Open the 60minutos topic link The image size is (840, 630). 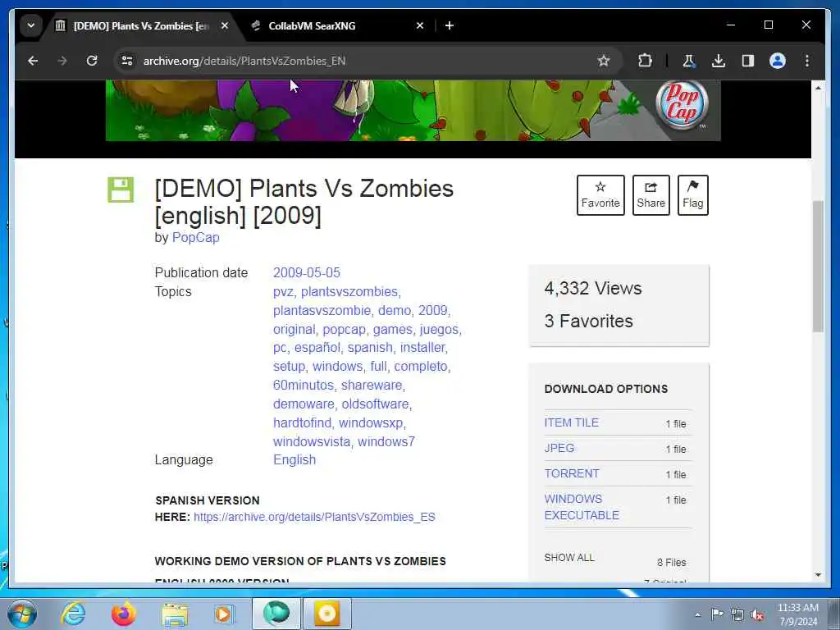(304, 386)
